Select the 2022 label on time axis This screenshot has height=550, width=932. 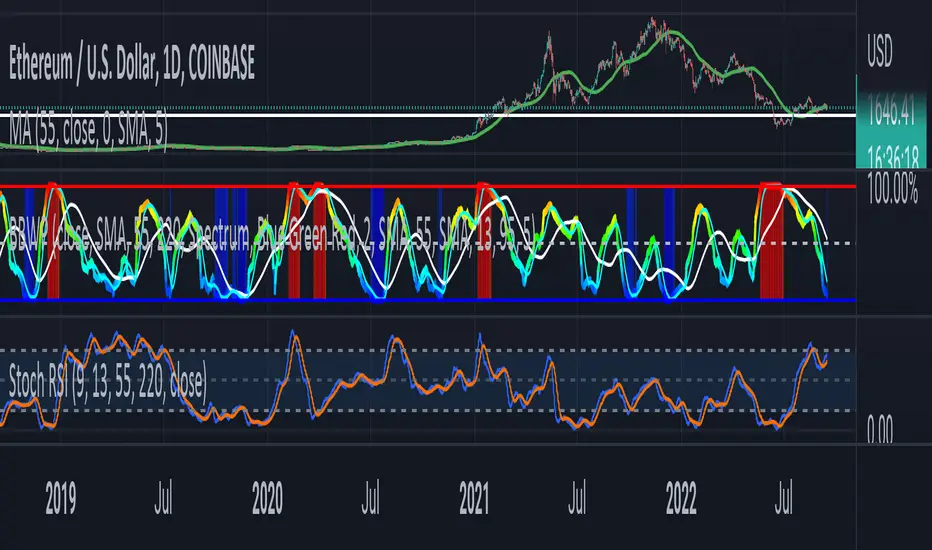pos(681,499)
